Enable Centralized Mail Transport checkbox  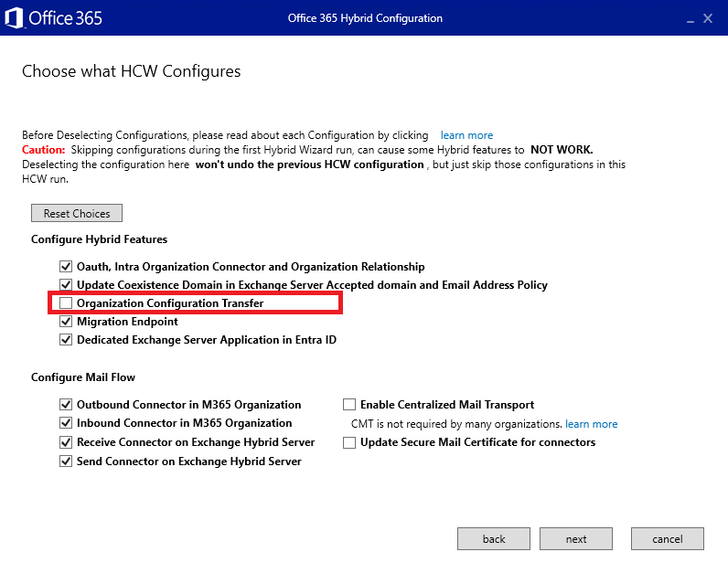tap(349, 405)
